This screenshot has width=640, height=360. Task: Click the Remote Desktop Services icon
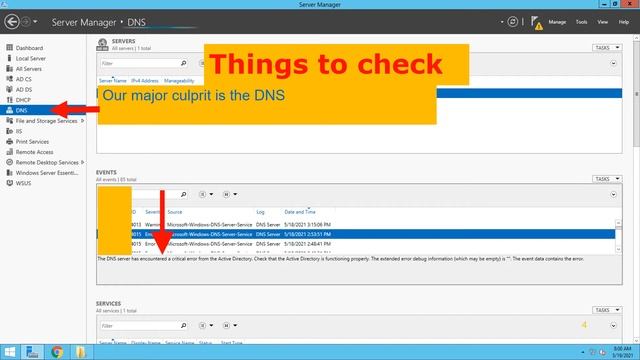(9, 162)
